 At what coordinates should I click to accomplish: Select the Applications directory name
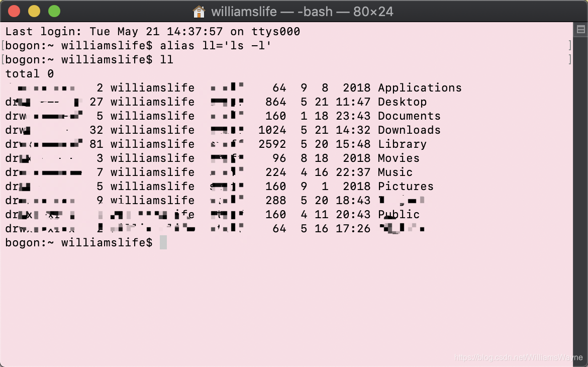420,88
